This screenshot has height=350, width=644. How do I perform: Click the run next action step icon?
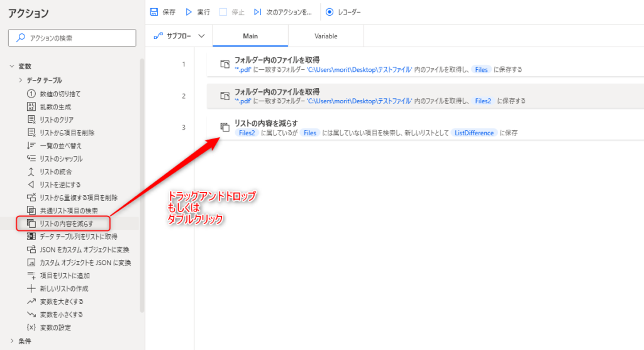(x=258, y=12)
